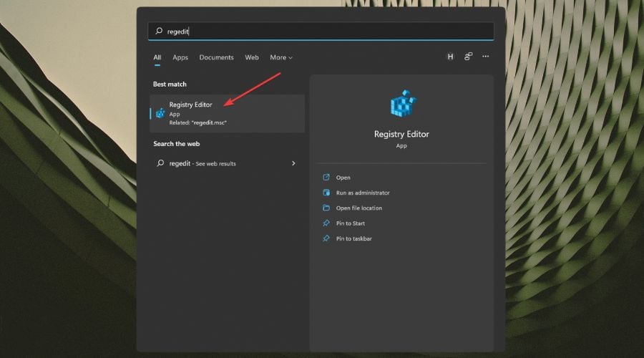Open the three-dot options menu
This screenshot has width=644, height=358.
[485, 57]
